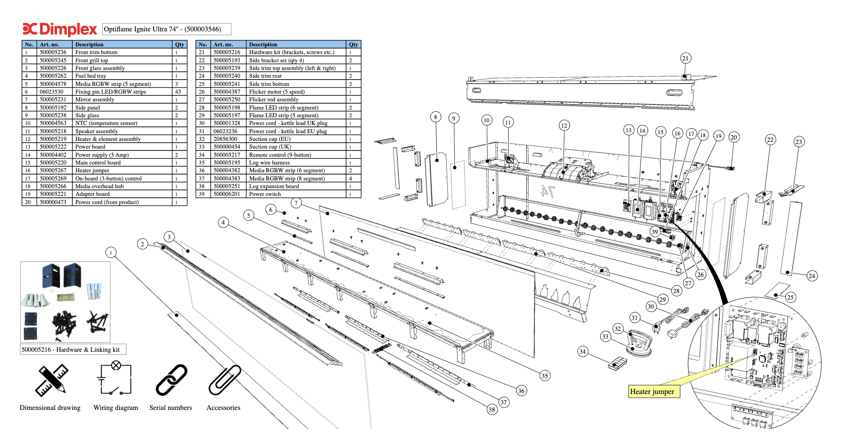This screenshot has height=434, width=868.
Task: Click the Front glass assembly table row
Action: 105,68
